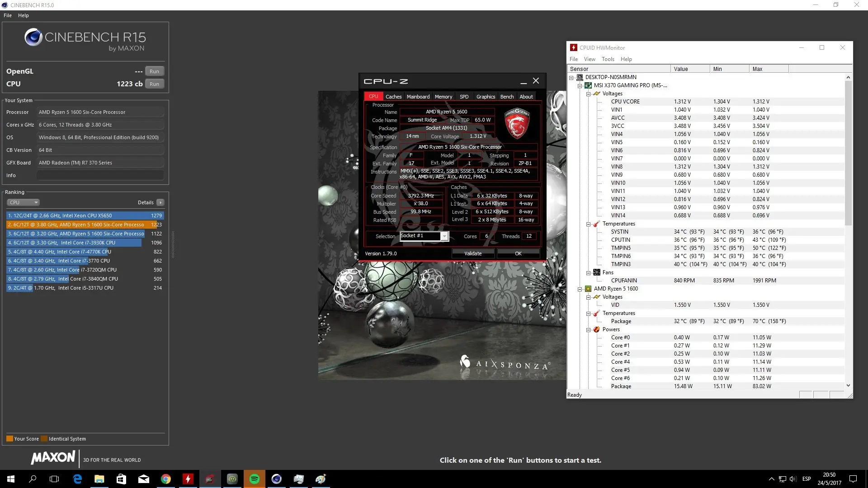Click the Max column header in HWMonitor

tap(769, 69)
